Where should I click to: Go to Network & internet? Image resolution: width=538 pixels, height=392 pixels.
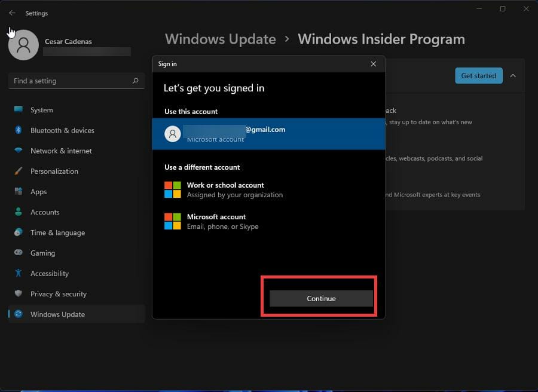(77, 151)
